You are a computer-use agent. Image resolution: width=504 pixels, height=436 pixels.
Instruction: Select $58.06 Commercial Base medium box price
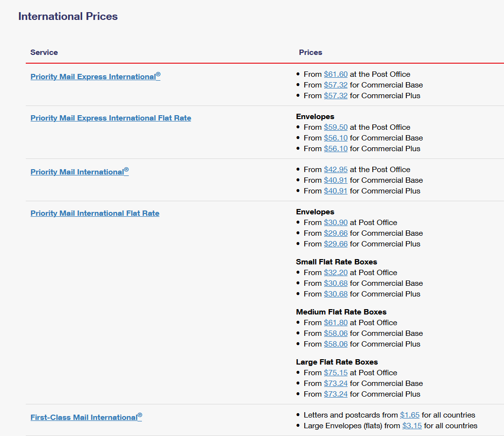coord(336,333)
